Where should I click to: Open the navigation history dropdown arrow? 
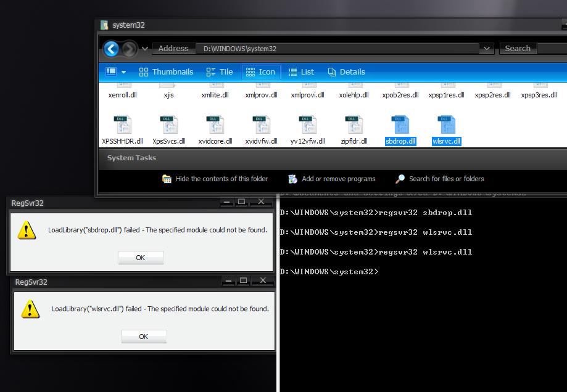click(x=145, y=49)
